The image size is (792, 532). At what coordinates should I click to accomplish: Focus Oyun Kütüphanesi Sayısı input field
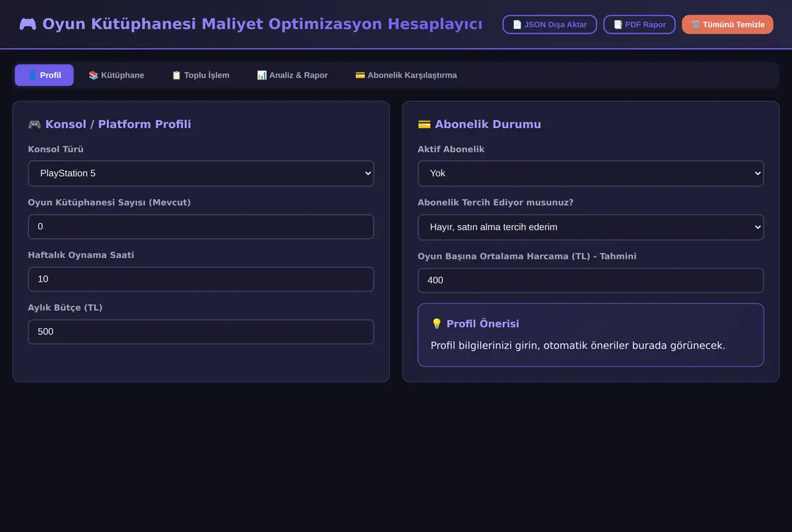click(x=201, y=226)
